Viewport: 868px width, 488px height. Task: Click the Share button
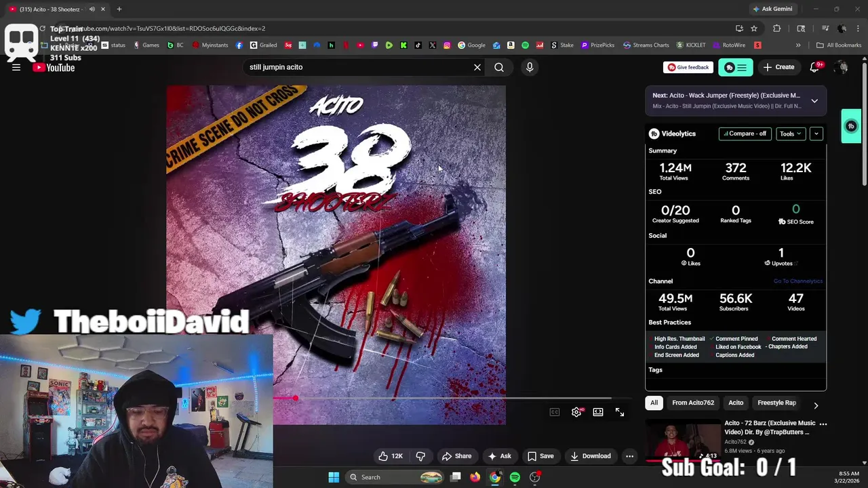coord(456,456)
